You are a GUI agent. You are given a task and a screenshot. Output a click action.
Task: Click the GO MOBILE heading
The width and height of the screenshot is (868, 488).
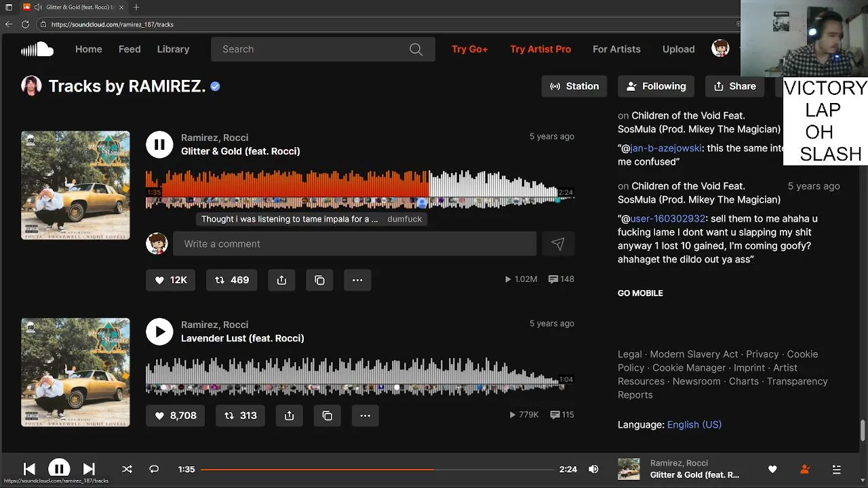pos(640,293)
